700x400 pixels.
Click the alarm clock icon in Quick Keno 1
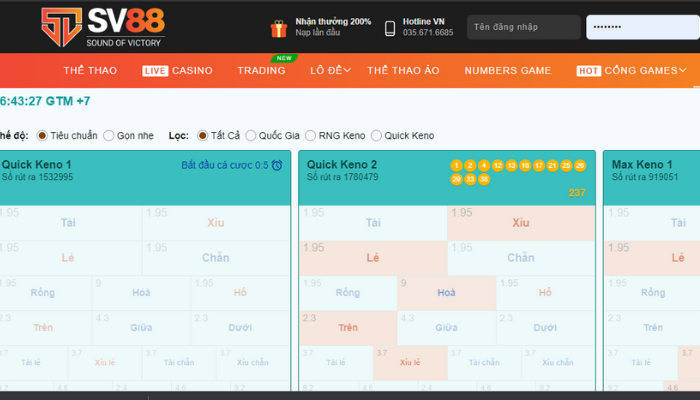tap(277, 165)
